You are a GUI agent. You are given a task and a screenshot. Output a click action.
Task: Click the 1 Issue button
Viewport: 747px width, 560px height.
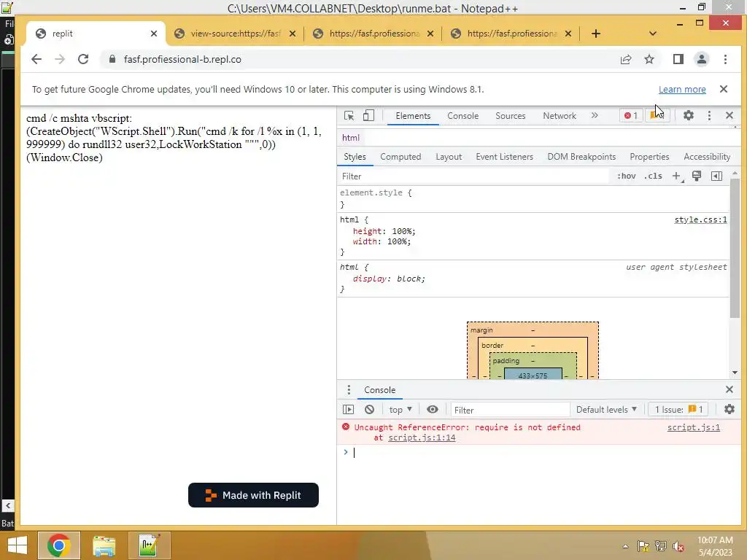pos(678,410)
